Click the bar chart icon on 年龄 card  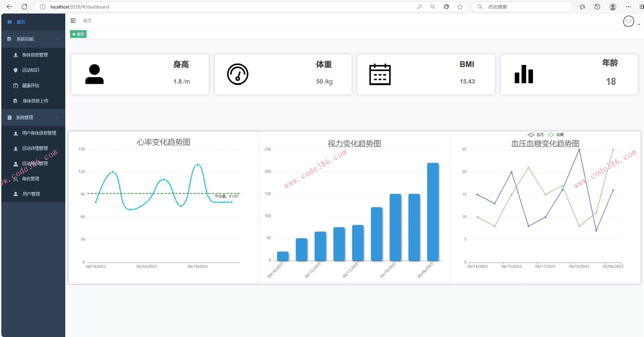(x=524, y=74)
